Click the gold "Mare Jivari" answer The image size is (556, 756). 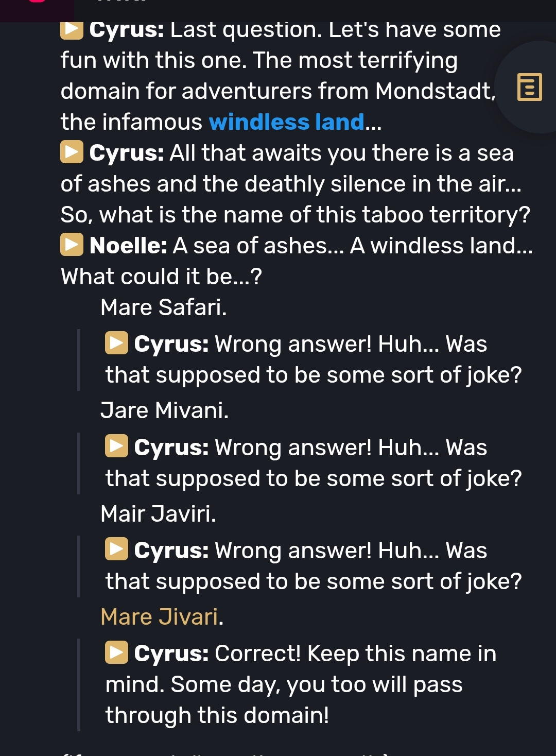(160, 616)
